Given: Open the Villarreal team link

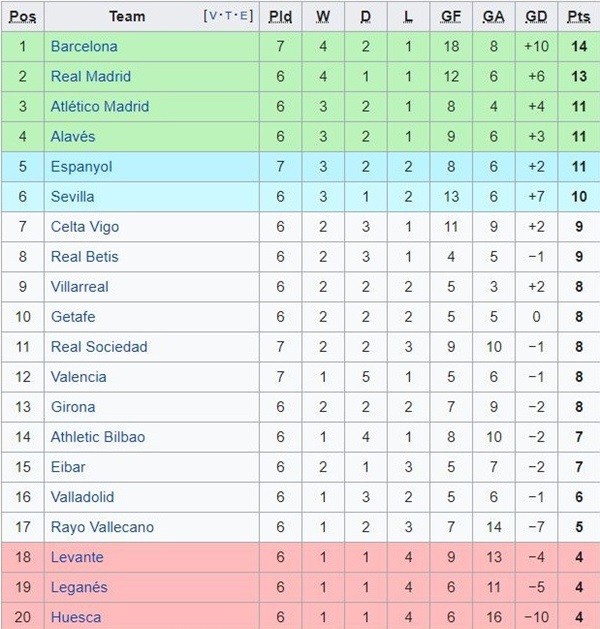Looking at the screenshot, I should click(80, 286).
